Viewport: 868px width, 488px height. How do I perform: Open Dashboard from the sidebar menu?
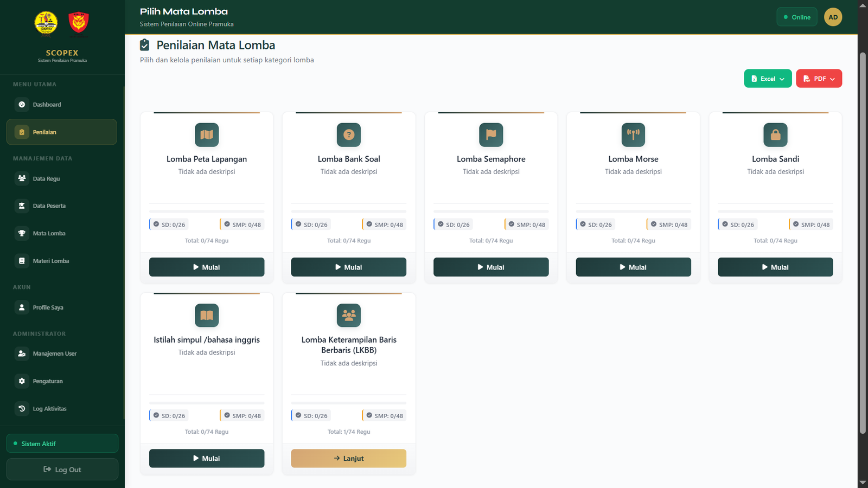[x=62, y=105]
